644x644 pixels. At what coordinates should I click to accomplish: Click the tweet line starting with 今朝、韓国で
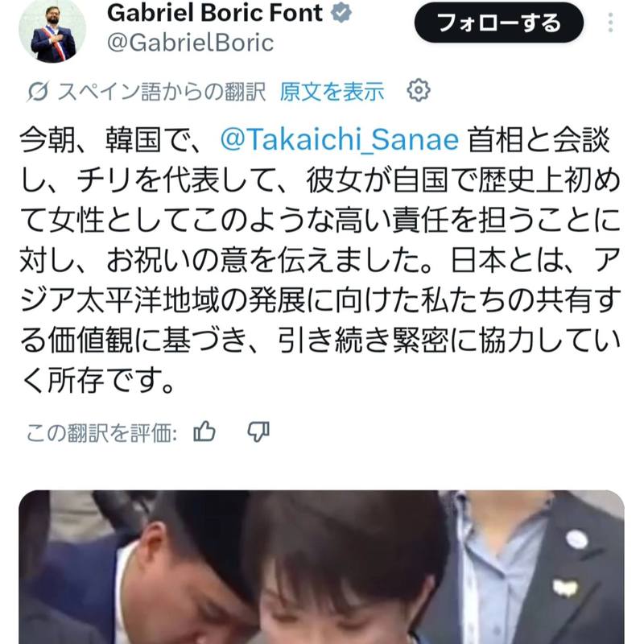tap(315, 139)
